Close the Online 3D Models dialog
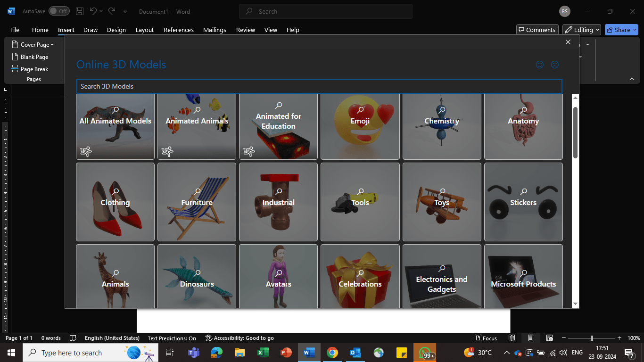This screenshot has width=644, height=362. (568, 42)
